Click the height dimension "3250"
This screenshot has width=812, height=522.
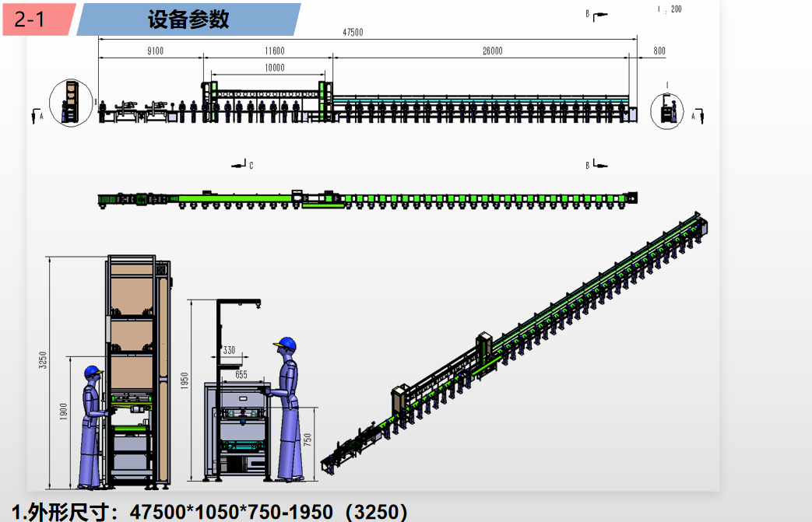coord(43,360)
